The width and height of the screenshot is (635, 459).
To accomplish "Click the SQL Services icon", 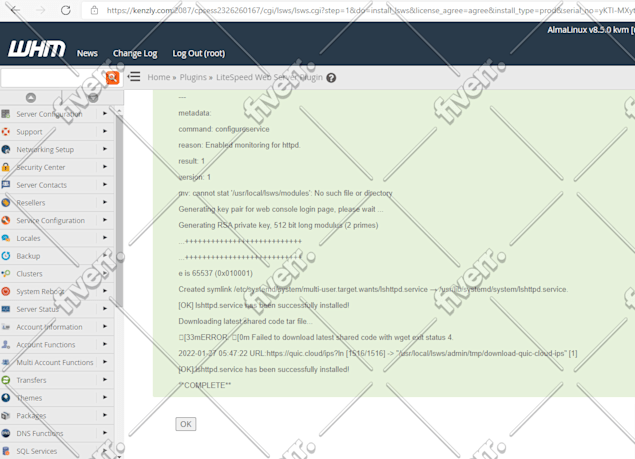I will point(6,451).
